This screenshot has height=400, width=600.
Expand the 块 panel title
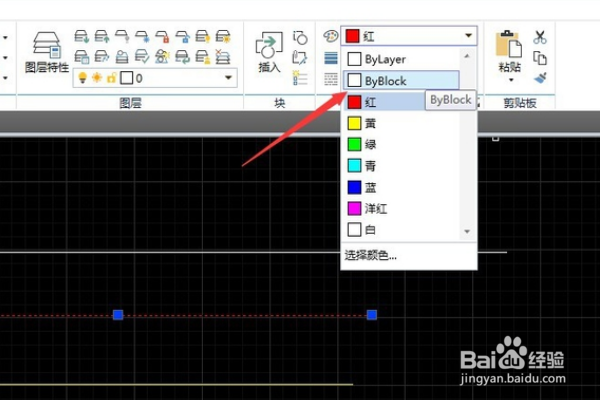280,103
